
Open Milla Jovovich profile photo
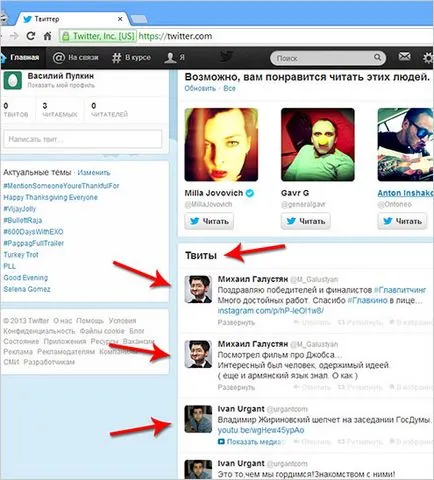click(x=221, y=145)
